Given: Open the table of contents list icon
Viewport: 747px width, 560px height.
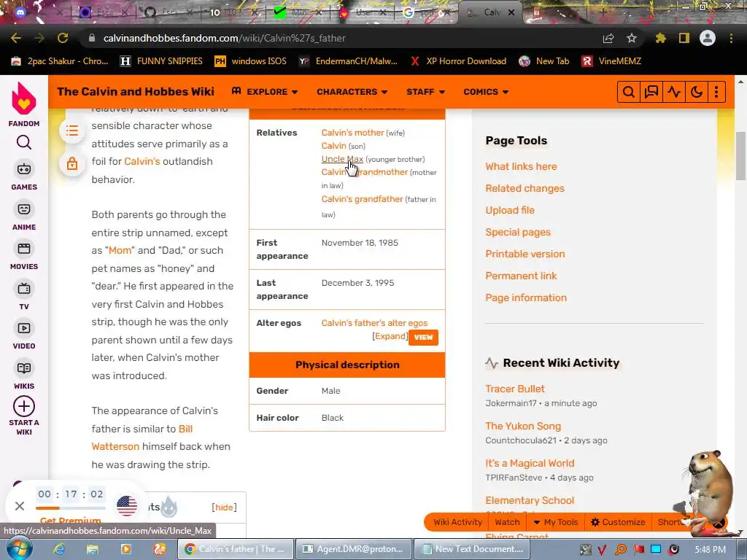Looking at the screenshot, I should 72,131.
